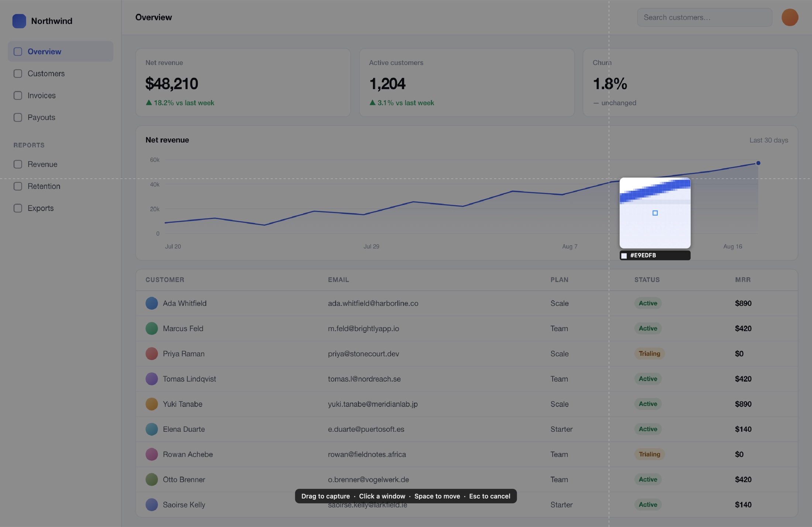Click the Retention sidebar icon

point(18,186)
